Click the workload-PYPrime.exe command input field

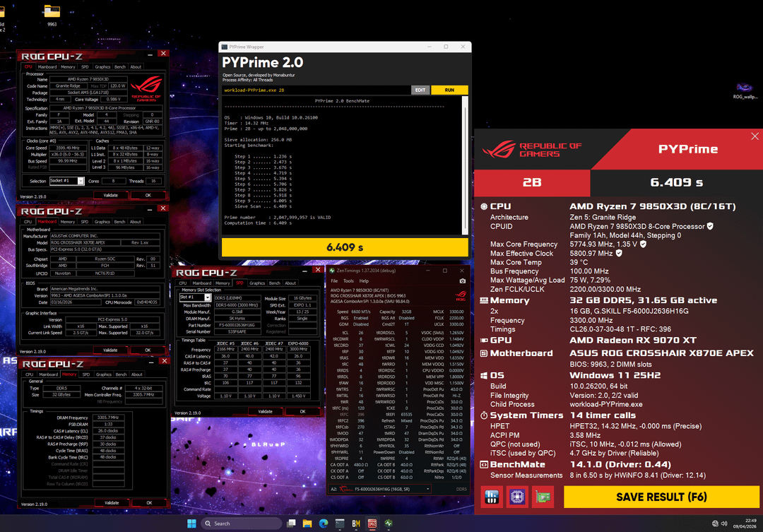(x=316, y=90)
